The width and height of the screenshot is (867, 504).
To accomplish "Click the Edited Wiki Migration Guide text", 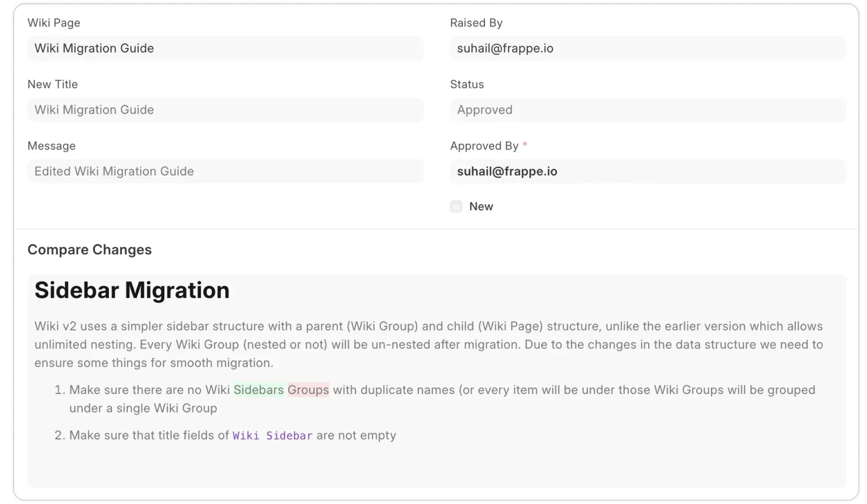I will pyautogui.click(x=114, y=171).
